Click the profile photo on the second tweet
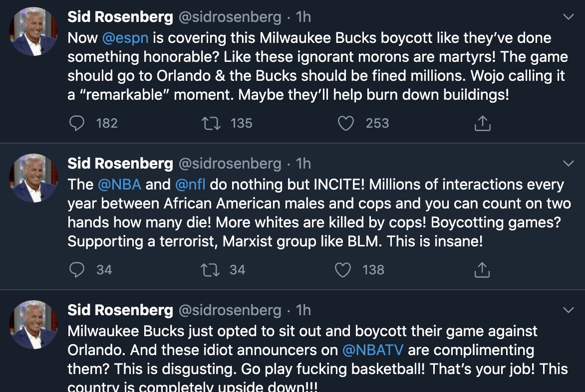The height and width of the screenshot is (392, 585). coord(34,179)
